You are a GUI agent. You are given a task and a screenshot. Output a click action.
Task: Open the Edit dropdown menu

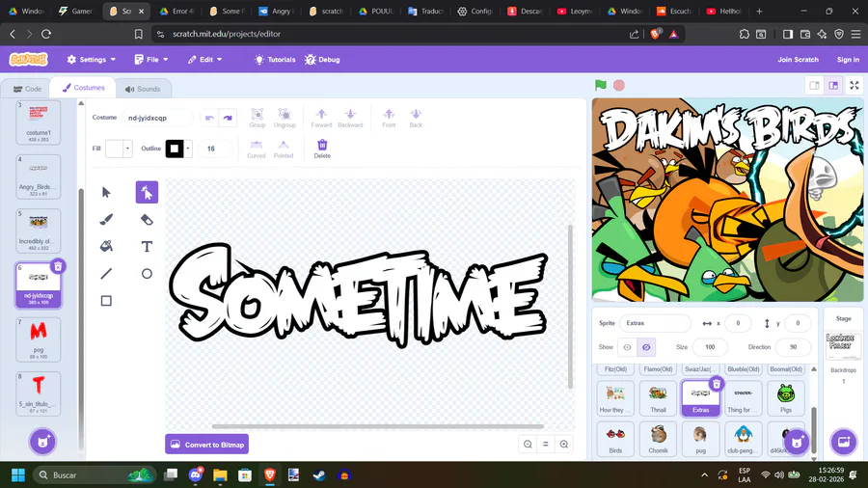click(204, 60)
